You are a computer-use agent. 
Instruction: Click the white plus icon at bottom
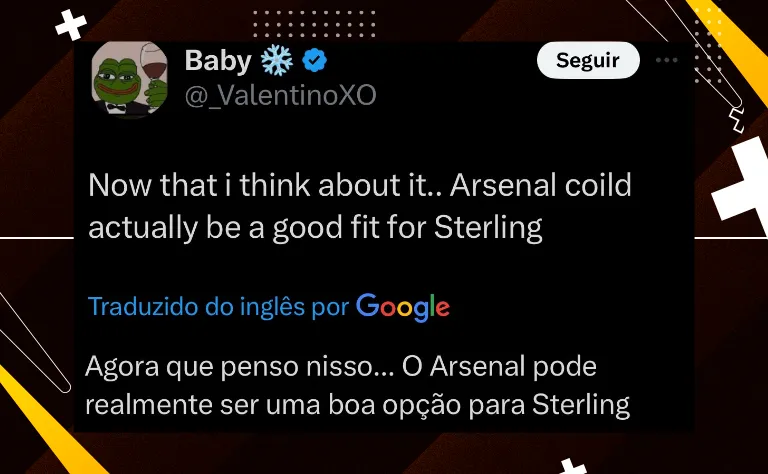(x=573, y=465)
